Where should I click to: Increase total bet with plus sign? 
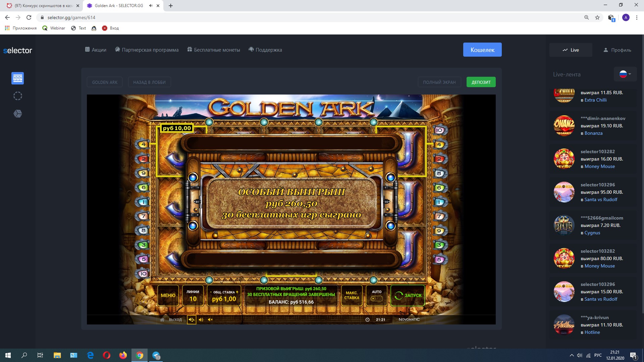[237, 292]
